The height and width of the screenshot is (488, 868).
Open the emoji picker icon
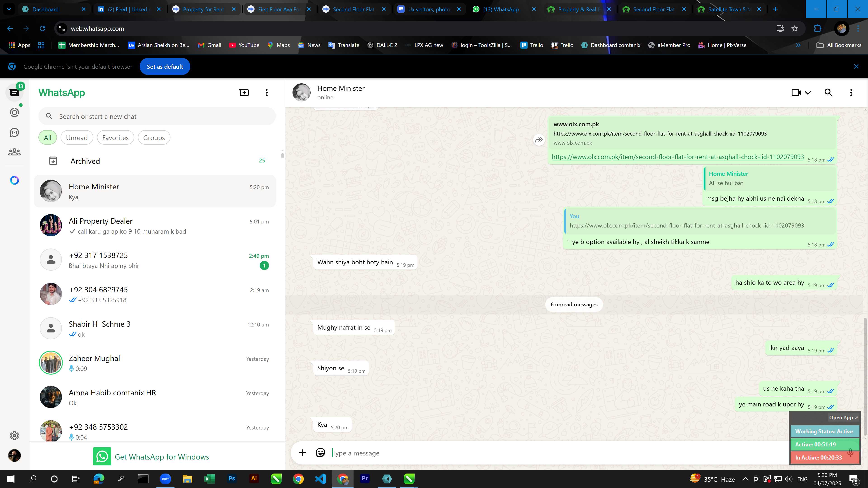click(321, 453)
